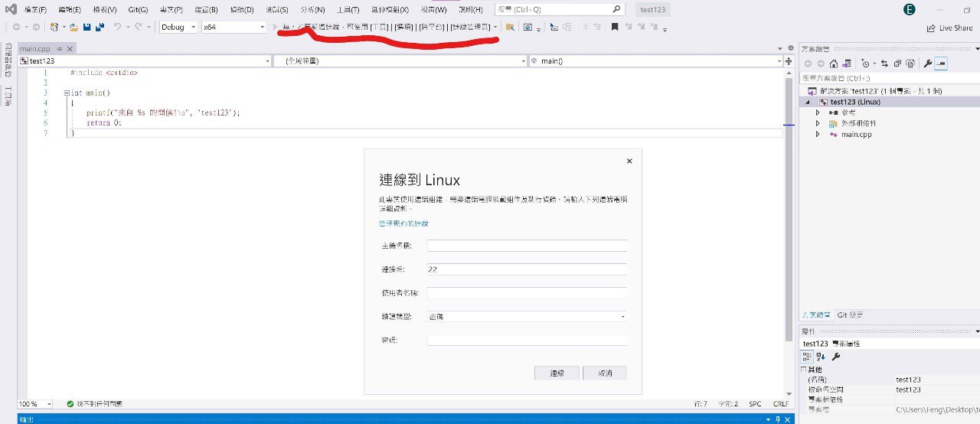Click alphabetical sort icon in Properties panel

click(821, 356)
